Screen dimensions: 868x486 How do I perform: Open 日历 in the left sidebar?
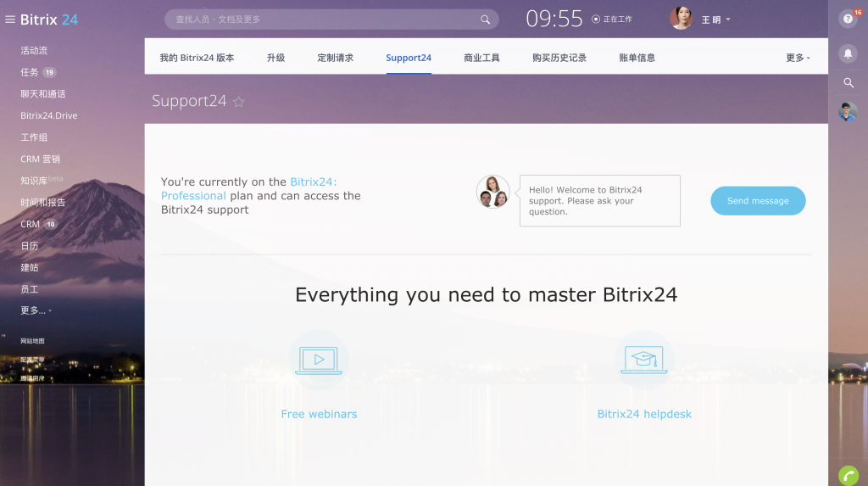(x=30, y=245)
